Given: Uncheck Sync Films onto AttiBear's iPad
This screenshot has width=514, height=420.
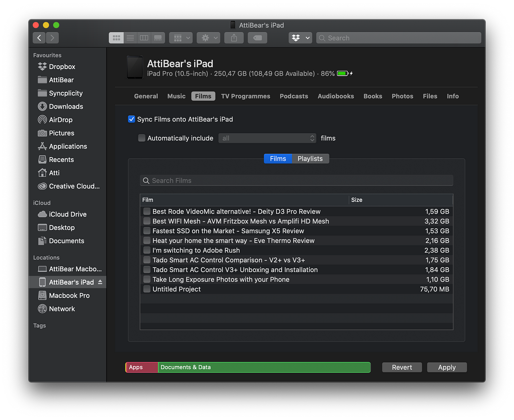Looking at the screenshot, I should [x=131, y=119].
